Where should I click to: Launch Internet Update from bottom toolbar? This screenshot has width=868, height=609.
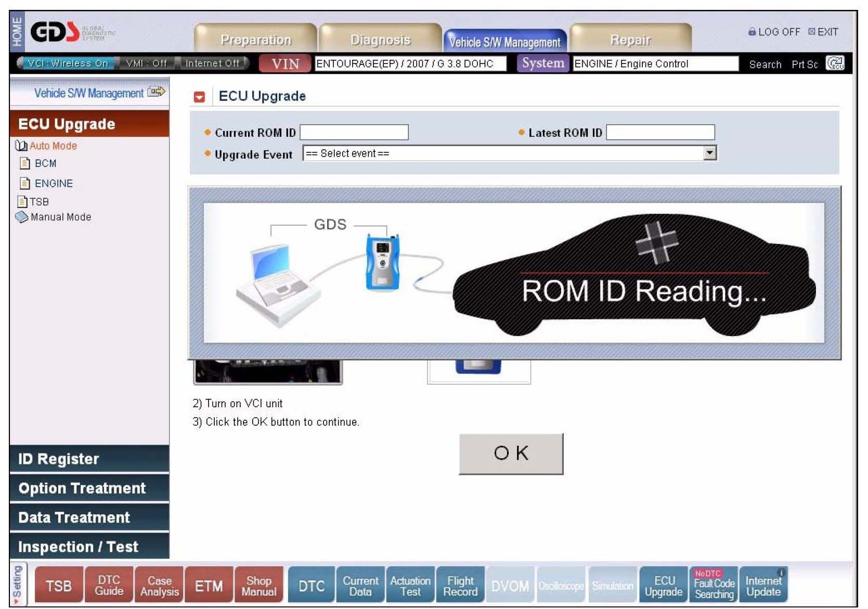click(x=763, y=585)
